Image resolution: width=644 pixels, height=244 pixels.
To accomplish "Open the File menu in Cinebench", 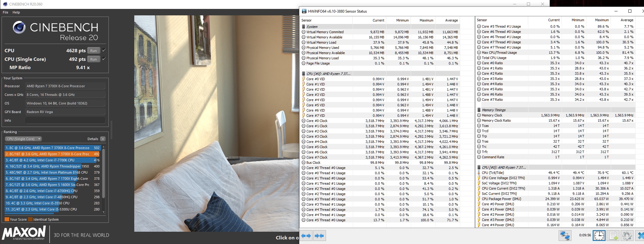I will 6,12.
